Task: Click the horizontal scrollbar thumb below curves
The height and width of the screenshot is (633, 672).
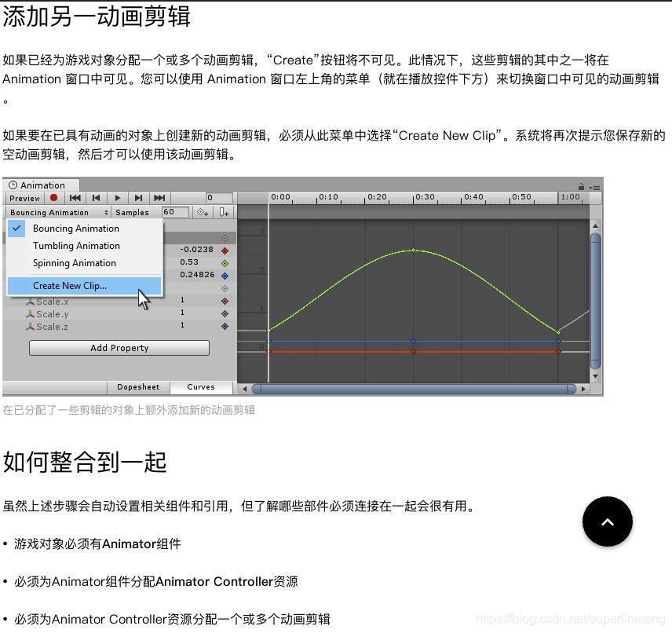Action: [414, 389]
